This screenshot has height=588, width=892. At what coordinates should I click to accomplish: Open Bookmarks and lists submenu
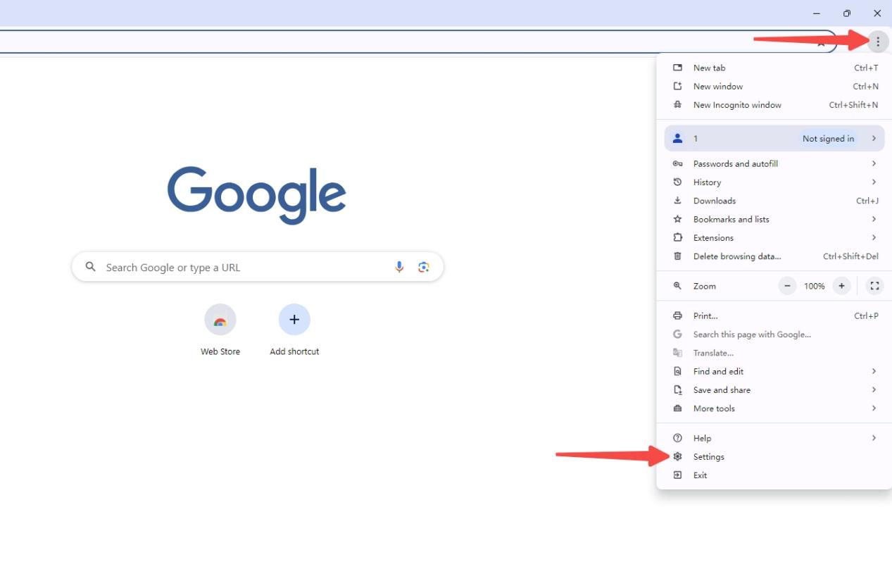[x=774, y=219]
